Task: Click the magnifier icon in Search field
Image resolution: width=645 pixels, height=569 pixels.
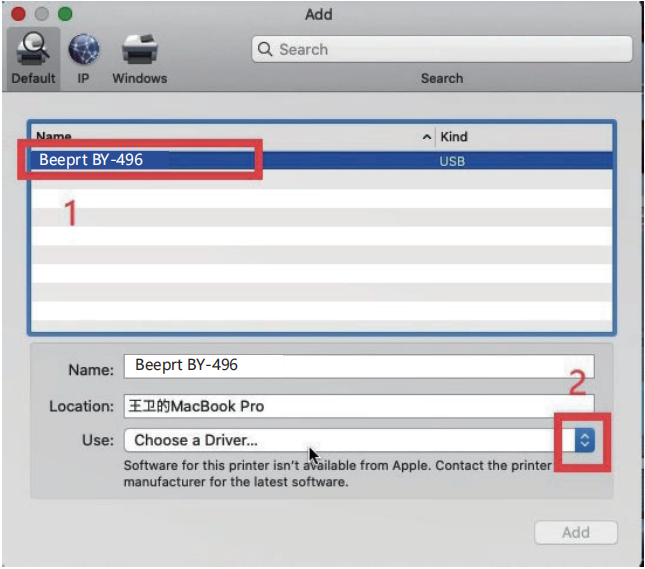Action: (265, 49)
